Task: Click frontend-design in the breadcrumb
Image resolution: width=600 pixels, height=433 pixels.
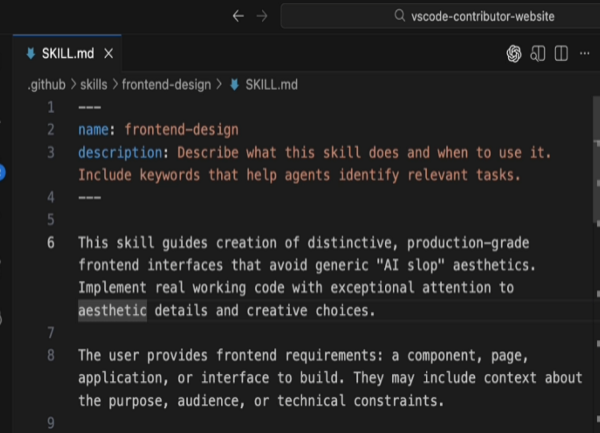Action: [166, 85]
